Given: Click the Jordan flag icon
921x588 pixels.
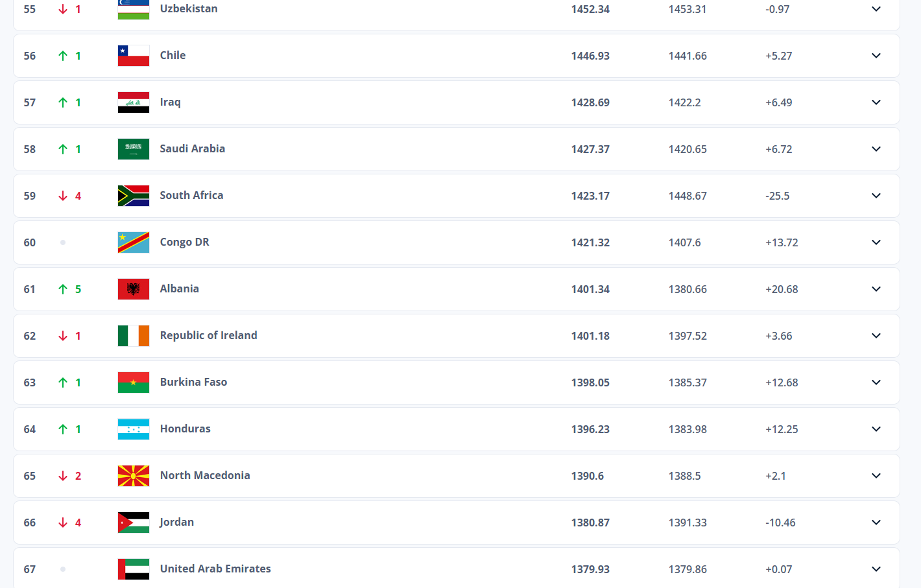Looking at the screenshot, I should coord(134,523).
